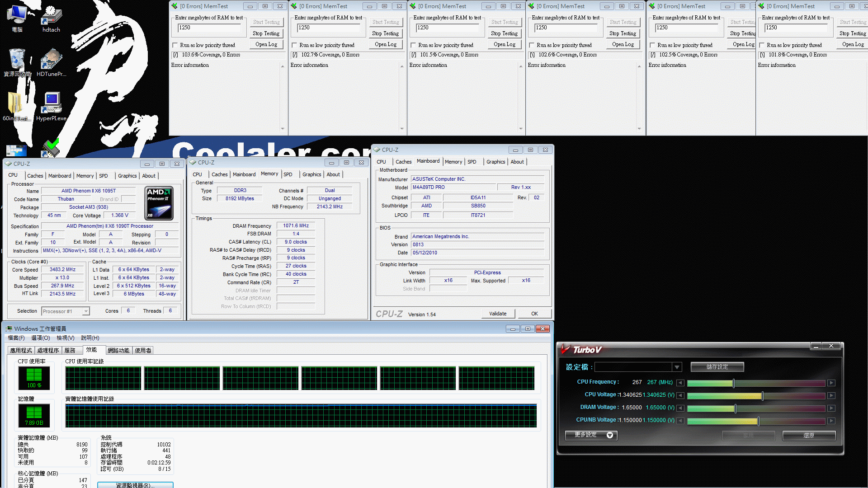Click the CPU Voltage increase arrow in TurboV
Viewport: 868px width, 488px height.
(x=831, y=395)
